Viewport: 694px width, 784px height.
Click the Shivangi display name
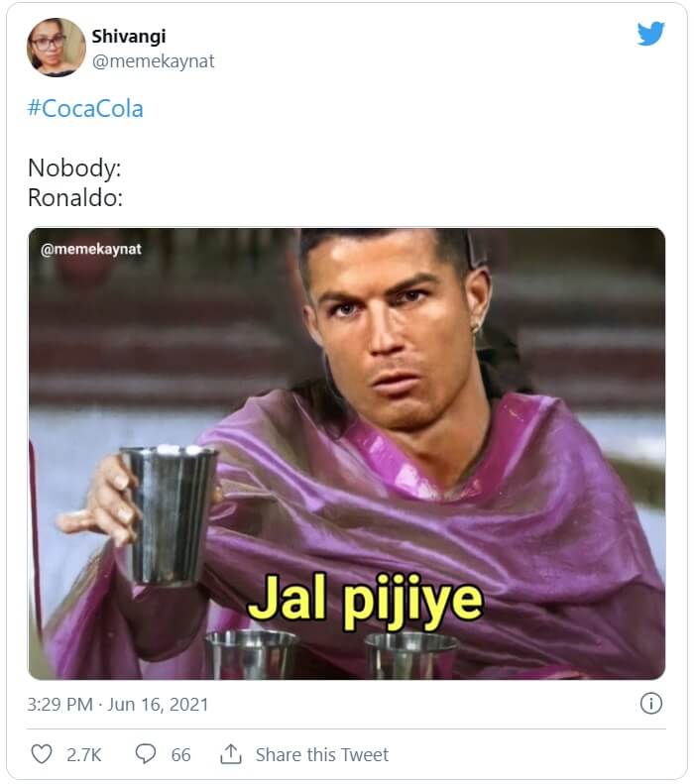129,37
